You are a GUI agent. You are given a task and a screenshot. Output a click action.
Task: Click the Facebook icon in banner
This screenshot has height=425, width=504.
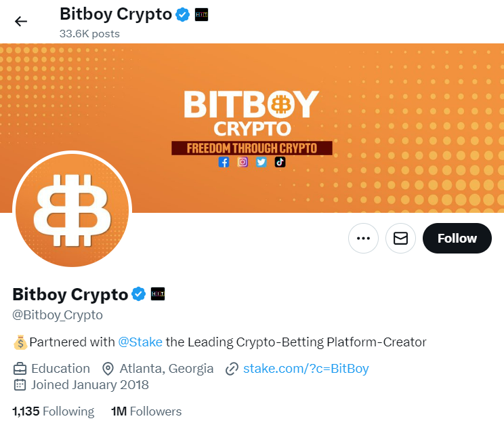pos(224,162)
